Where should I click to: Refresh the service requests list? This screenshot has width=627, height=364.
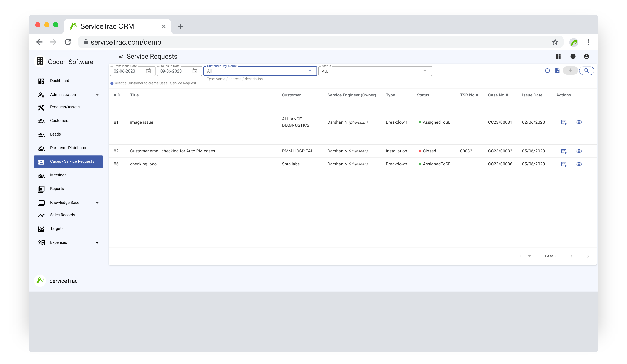pyautogui.click(x=547, y=71)
